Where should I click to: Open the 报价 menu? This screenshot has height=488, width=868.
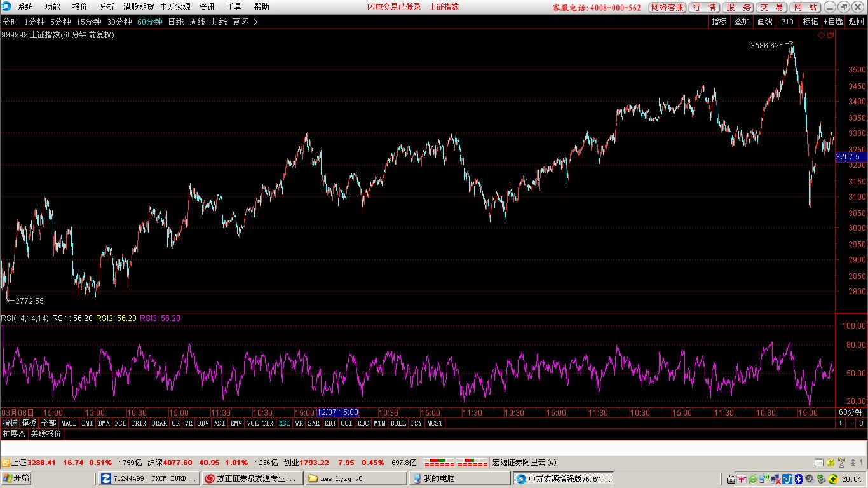click(80, 7)
